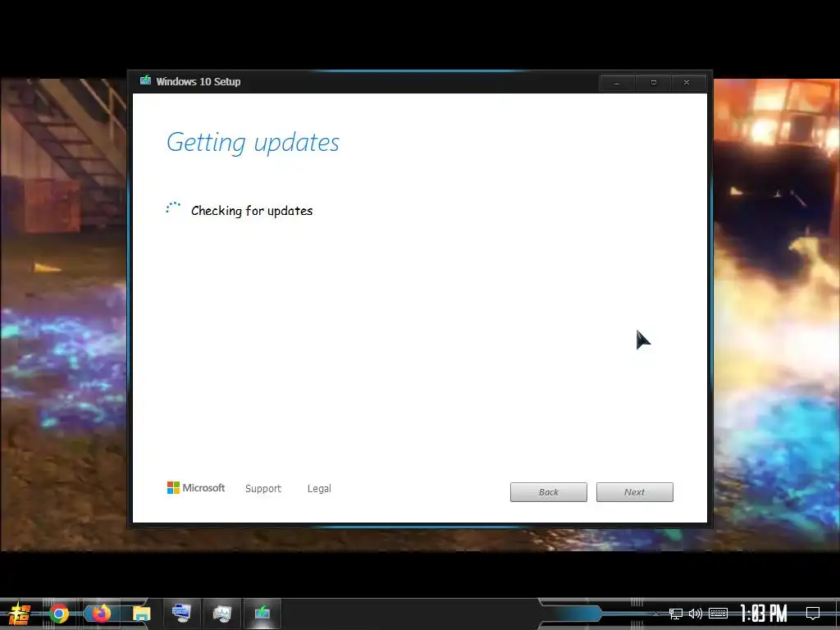Open the computer monitor app on taskbar
This screenshot has height=630, width=840.
tap(181, 613)
